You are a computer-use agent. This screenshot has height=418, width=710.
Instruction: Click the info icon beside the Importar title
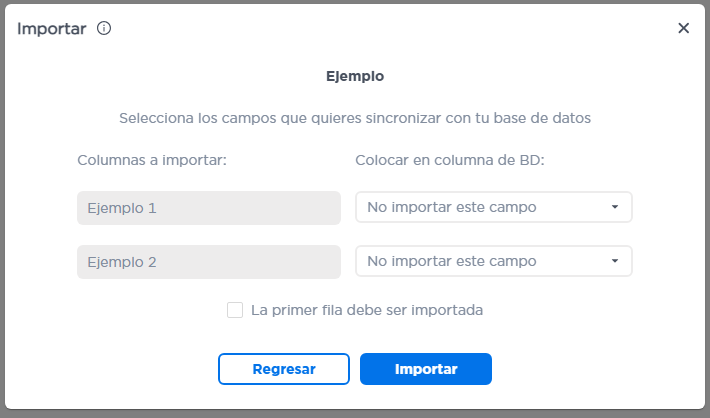(x=104, y=28)
